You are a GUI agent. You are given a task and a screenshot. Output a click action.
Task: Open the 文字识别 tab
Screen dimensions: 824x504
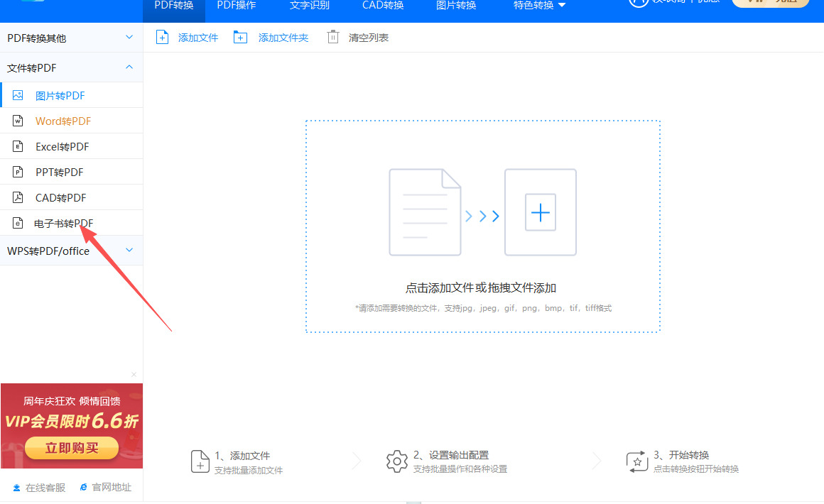(310, 6)
